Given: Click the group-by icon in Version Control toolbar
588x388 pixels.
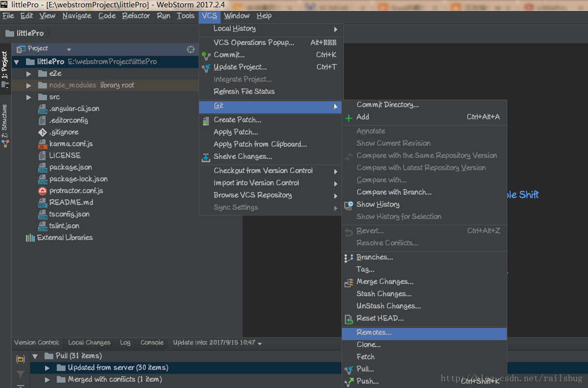Looking at the screenshot, I should click(20, 359).
